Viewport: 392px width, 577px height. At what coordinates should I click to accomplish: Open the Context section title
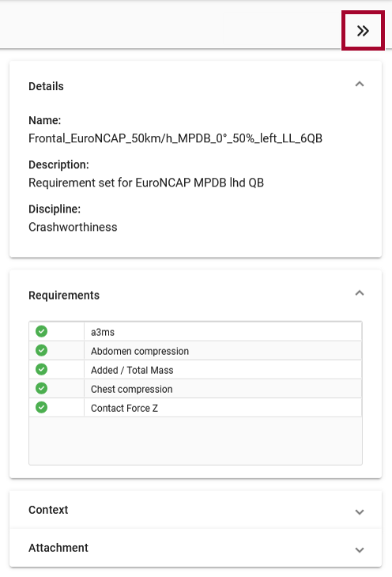click(48, 510)
